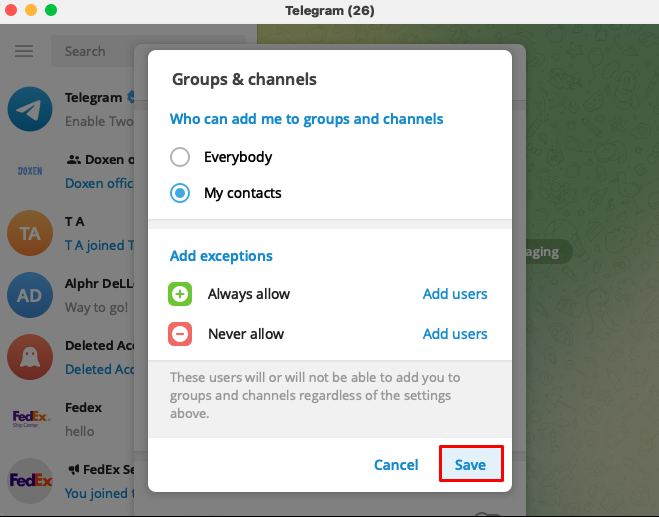
Task: Click the Everybody label text
Action: [x=238, y=157]
